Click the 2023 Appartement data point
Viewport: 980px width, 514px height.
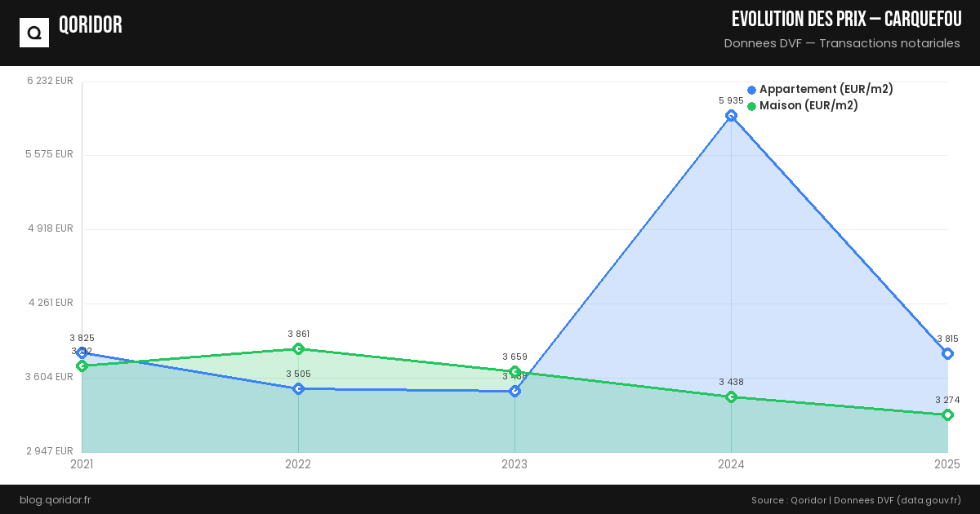click(514, 392)
